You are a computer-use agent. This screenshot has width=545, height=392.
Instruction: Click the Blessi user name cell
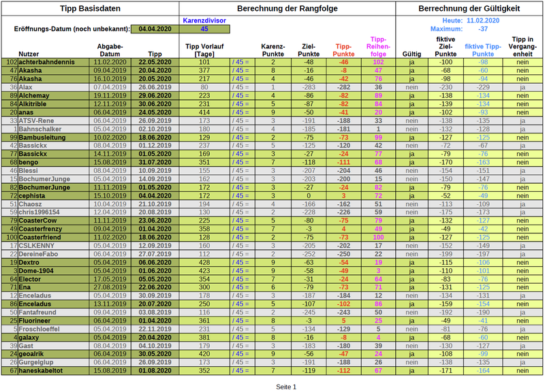click(54, 171)
